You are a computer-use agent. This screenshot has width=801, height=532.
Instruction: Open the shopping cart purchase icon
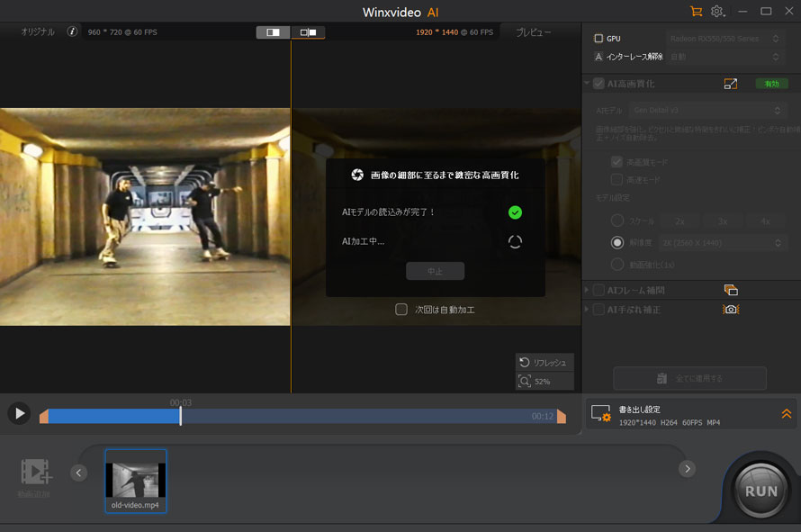coord(696,12)
